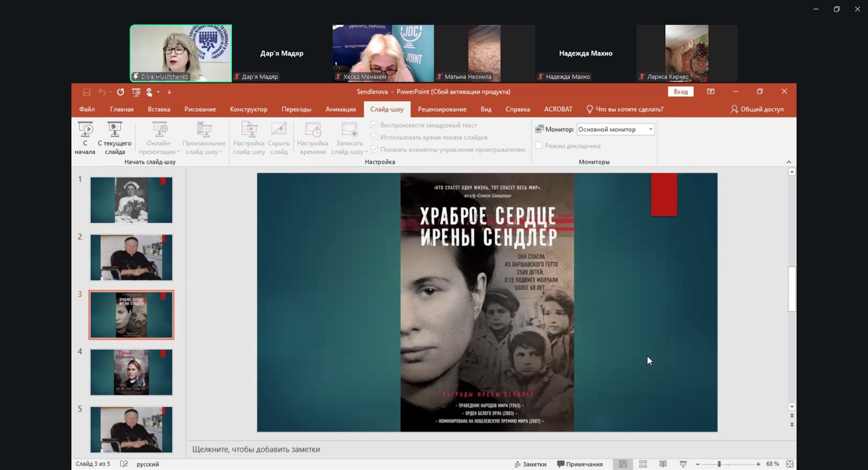The image size is (868, 470).
Task: Toggle Использовать время показа слайдов checkbox
Action: (x=374, y=137)
